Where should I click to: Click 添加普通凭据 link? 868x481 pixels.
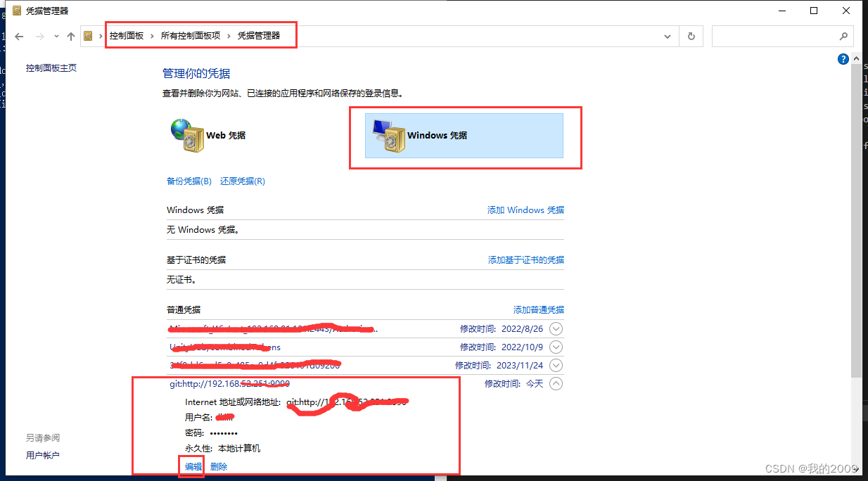pyautogui.click(x=539, y=310)
